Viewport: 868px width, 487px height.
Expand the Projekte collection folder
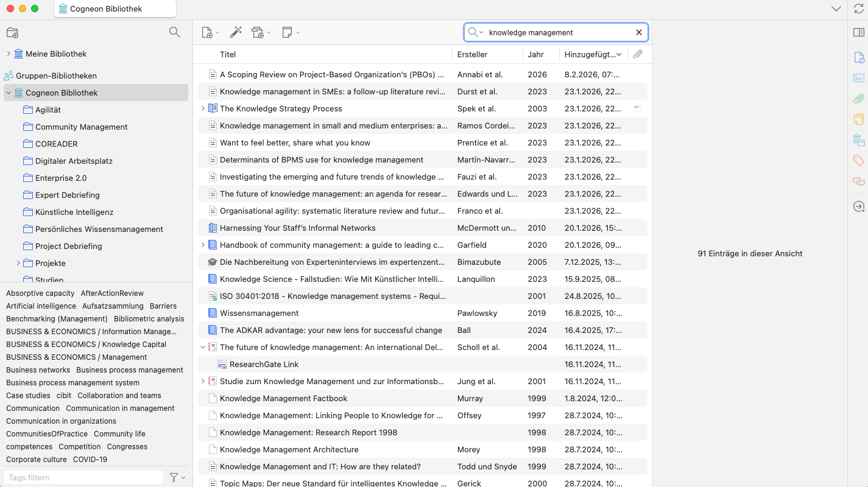pos(18,264)
